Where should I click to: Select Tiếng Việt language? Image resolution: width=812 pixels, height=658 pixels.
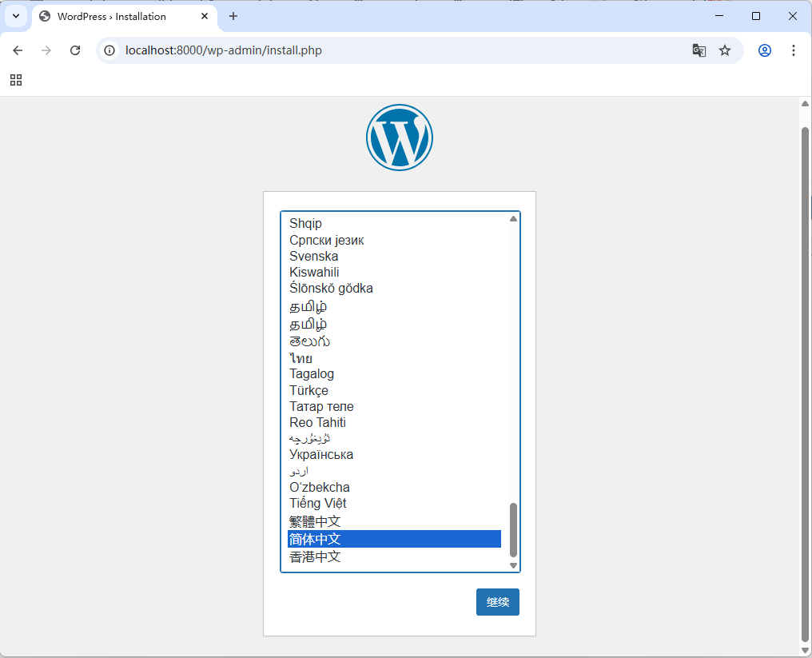coord(394,503)
